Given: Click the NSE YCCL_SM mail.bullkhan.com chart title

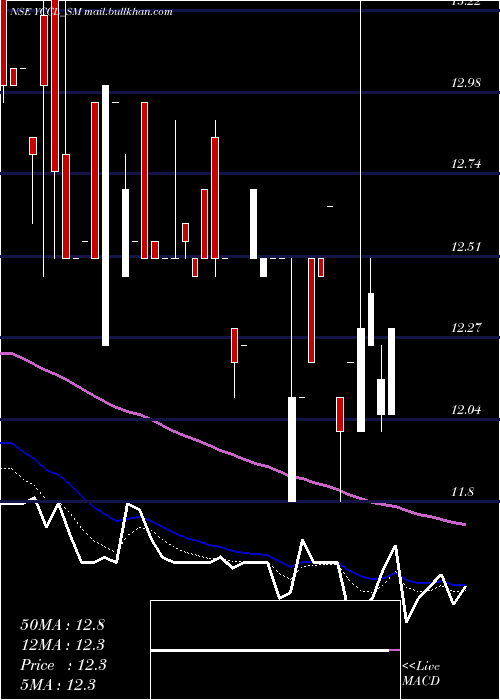Looking at the screenshot, I should [91, 12].
